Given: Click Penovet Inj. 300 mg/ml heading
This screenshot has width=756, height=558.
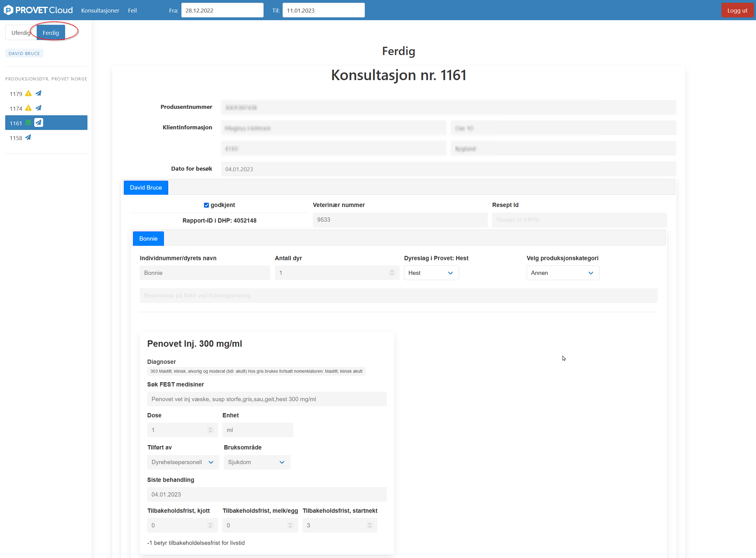Looking at the screenshot, I should [195, 344].
